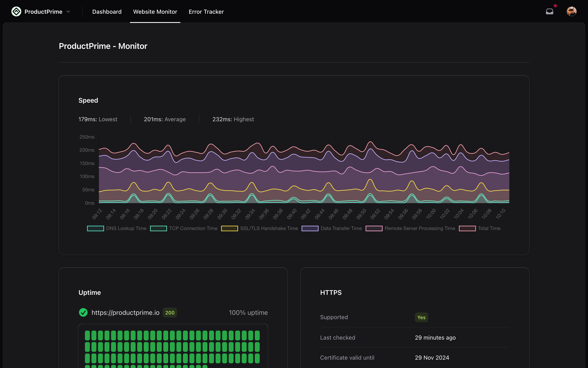The height and width of the screenshot is (368, 588).
Task: Open the ProductPrime workspace dropdown chevron
Action: pos(68,12)
